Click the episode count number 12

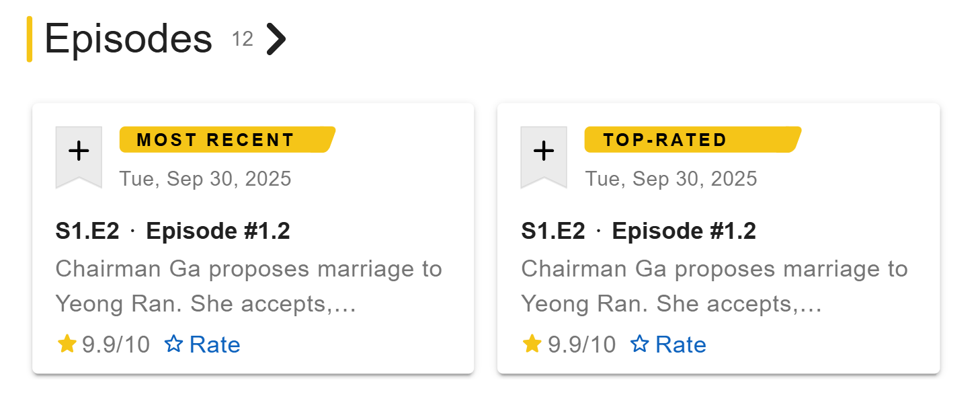click(x=243, y=40)
